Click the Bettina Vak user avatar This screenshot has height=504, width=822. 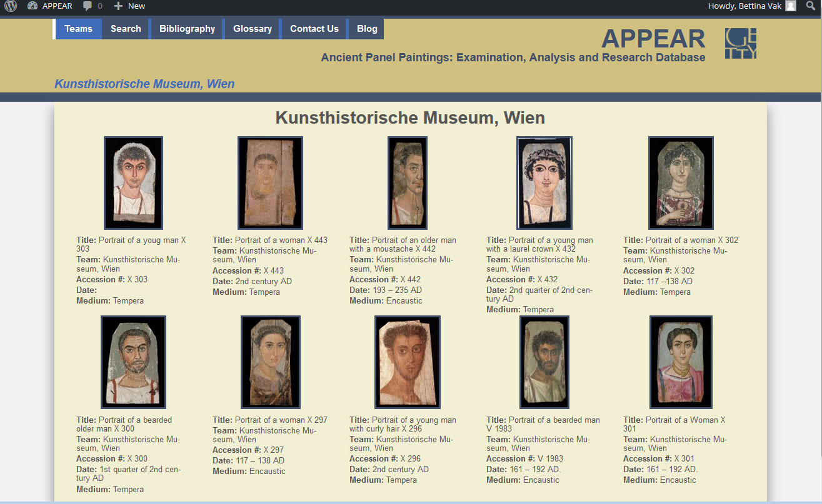click(791, 6)
